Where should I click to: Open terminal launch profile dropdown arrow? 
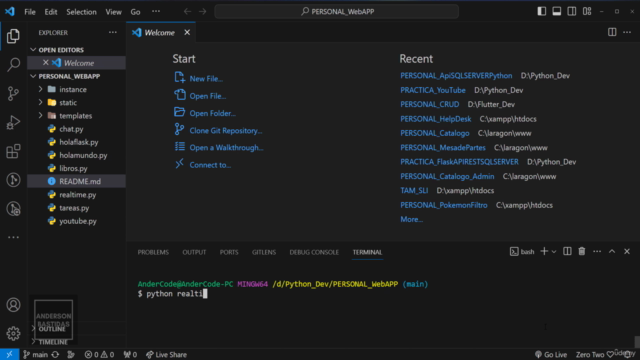click(x=554, y=252)
